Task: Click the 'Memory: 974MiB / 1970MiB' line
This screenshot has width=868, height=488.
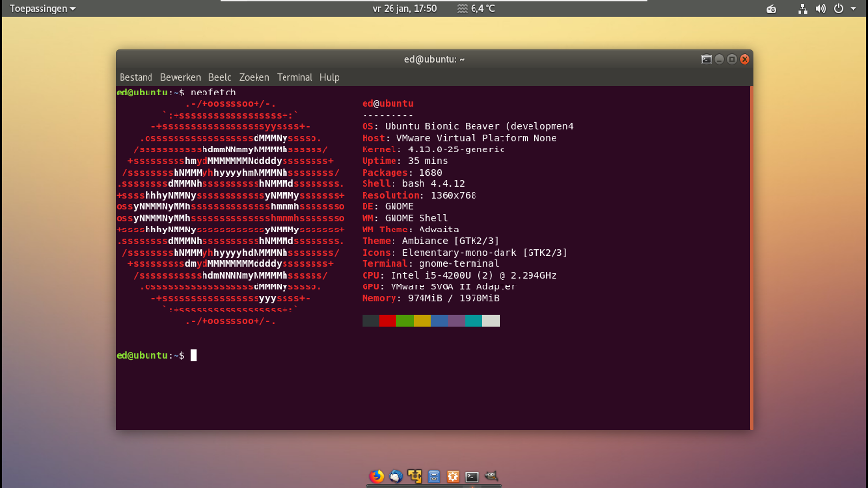Action: [431, 298]
